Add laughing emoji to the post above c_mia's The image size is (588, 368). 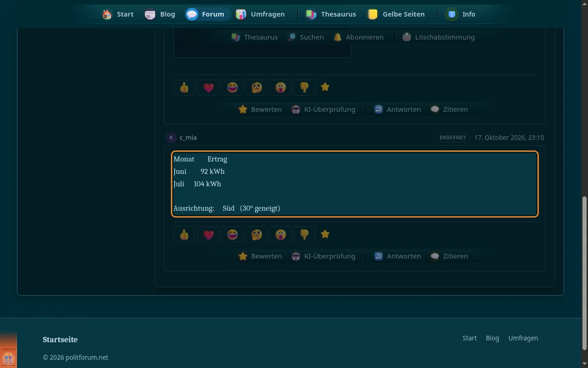coord(232,87)
